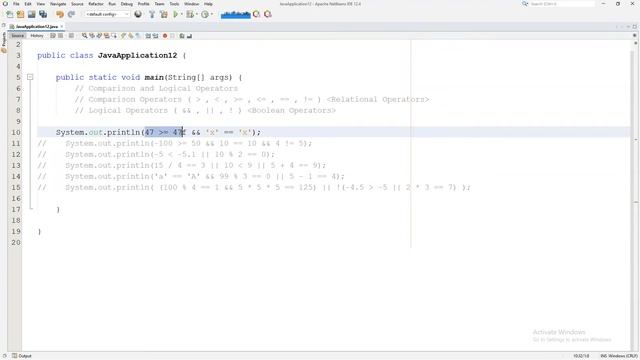Click the Comment icon in editor toolbar

coord(182,36)
